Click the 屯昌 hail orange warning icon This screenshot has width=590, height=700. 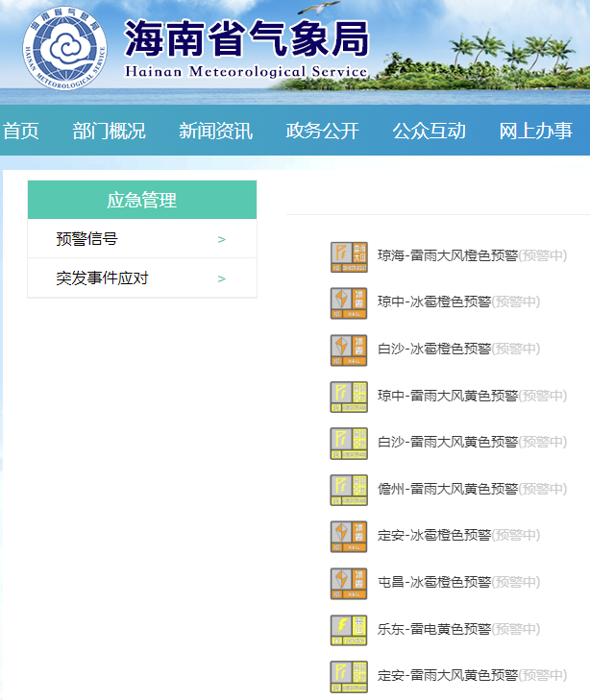(x=349, y=584)
